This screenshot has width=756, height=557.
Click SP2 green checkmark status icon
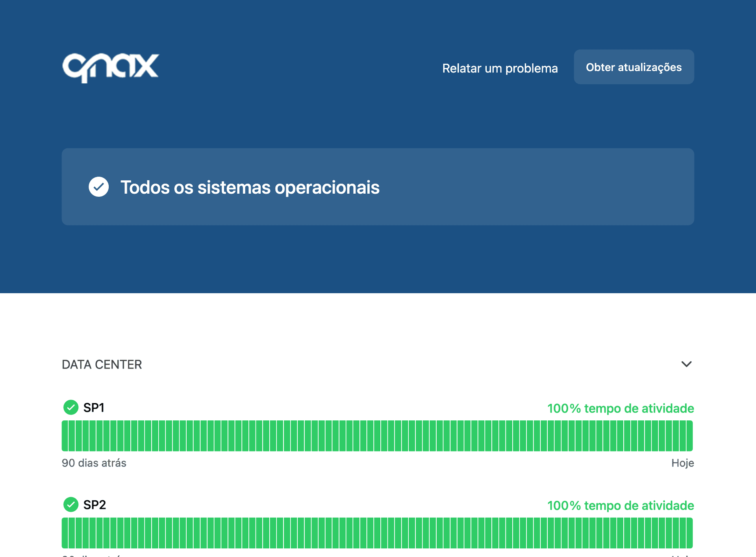point(71,505)
